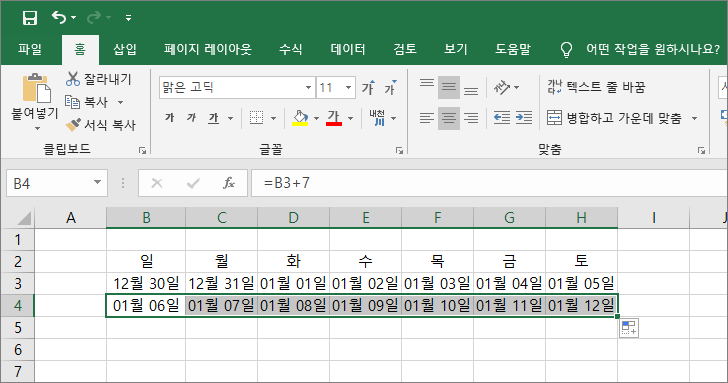
Task: Click the formula bar showing =B3+7
Action: click(x=489, y=183)
